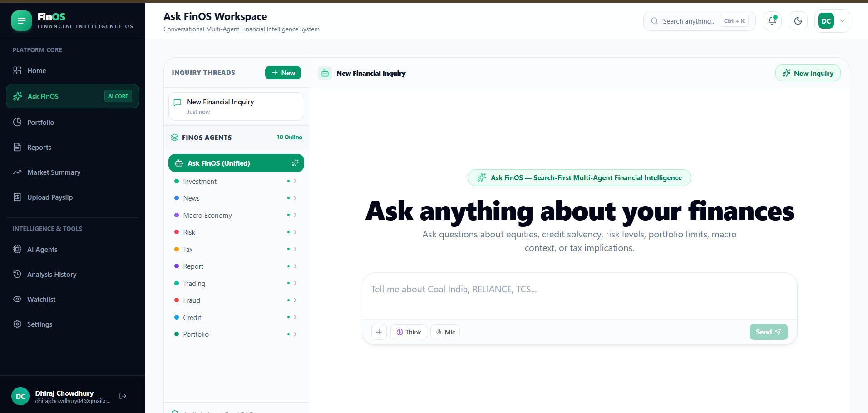This screenshot has width=868, height=413.
Task: Click the Settings gear icon
Action: click(x=17, y=324)
